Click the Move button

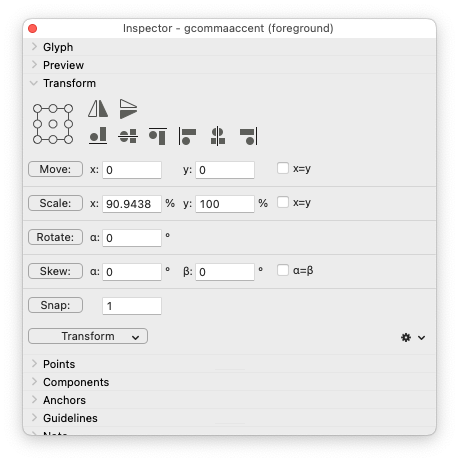pos(55,169)
